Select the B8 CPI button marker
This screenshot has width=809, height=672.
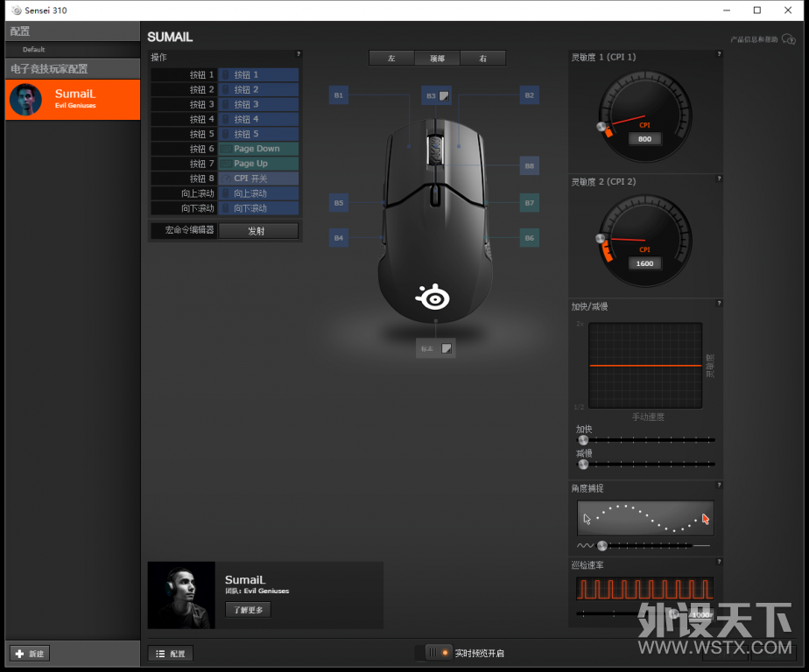(x=530, y=166)
